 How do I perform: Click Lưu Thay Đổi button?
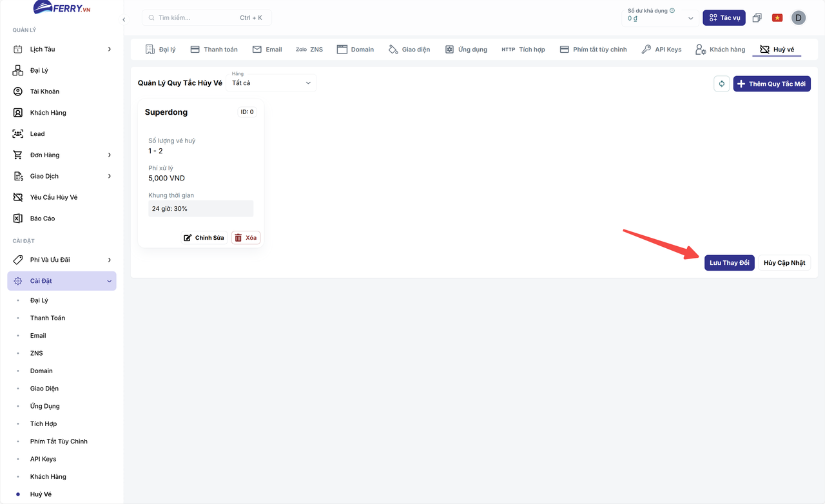(730, 263)
